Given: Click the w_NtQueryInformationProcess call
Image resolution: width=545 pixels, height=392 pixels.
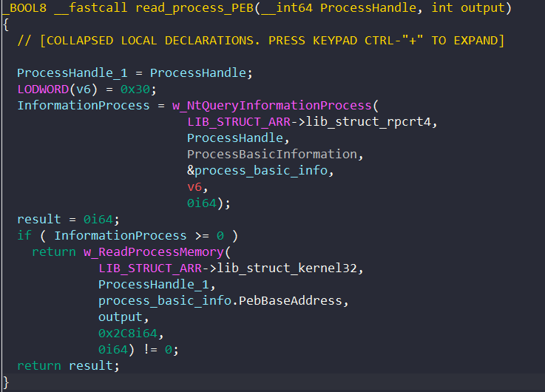Looking at the screenshot, I should pyautogui.click(x=272, y=106).
